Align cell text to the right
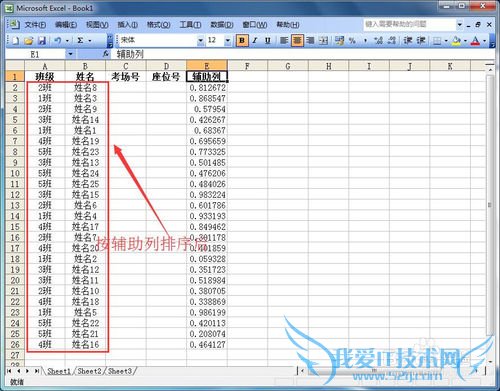Screen dimensions: 500x391 [x=310, y=41]
